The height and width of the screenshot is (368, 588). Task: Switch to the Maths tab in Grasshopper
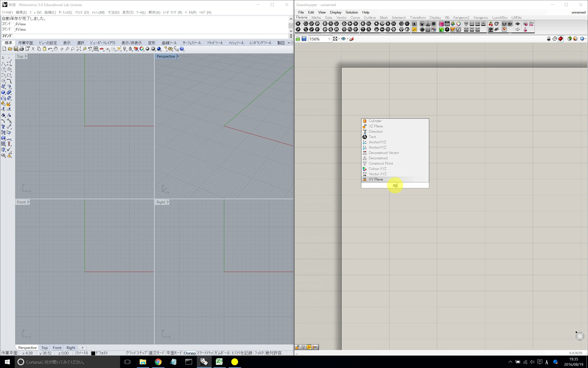pyautogui.click(x=316, y=18)
